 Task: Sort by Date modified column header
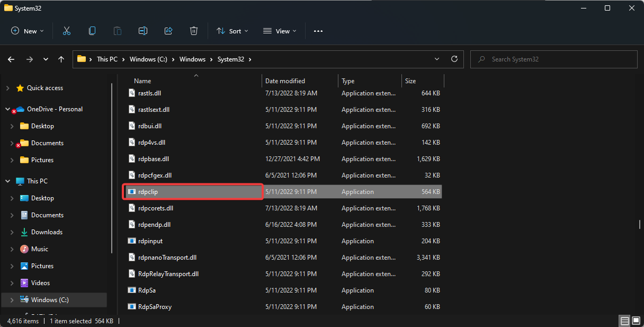(285, 81)
